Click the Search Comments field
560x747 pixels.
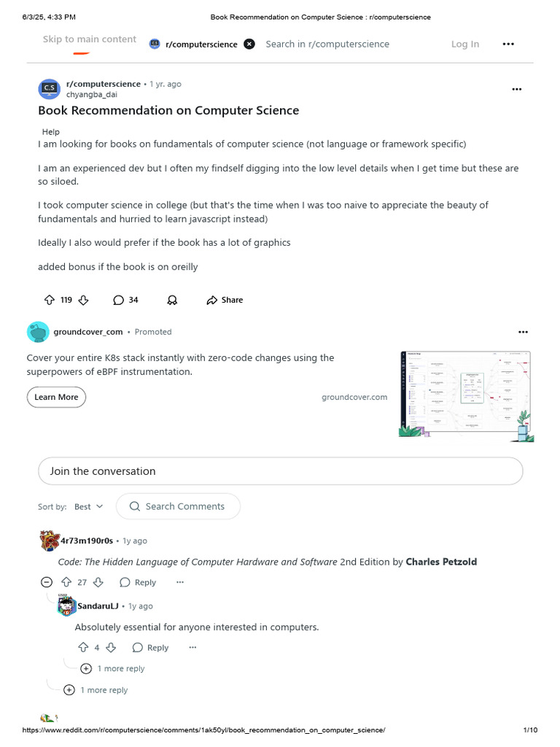[x=184, y=506]
